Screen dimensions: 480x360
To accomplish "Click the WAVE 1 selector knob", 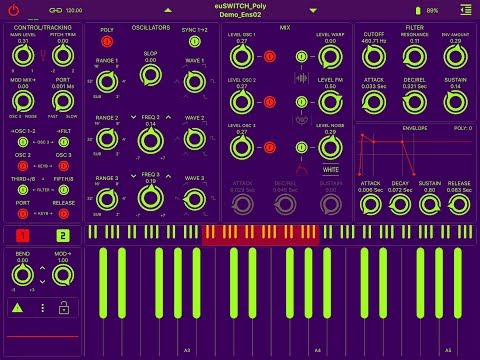I will (195, 82).
